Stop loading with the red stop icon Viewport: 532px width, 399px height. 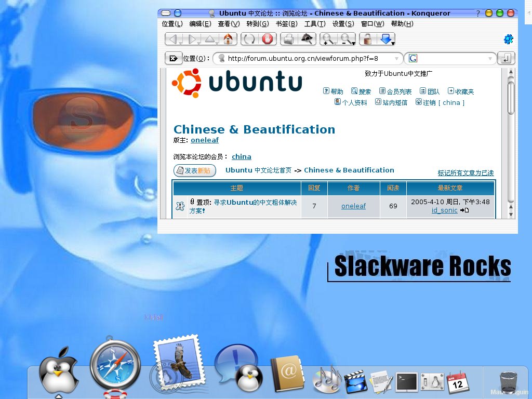[268, 39]
